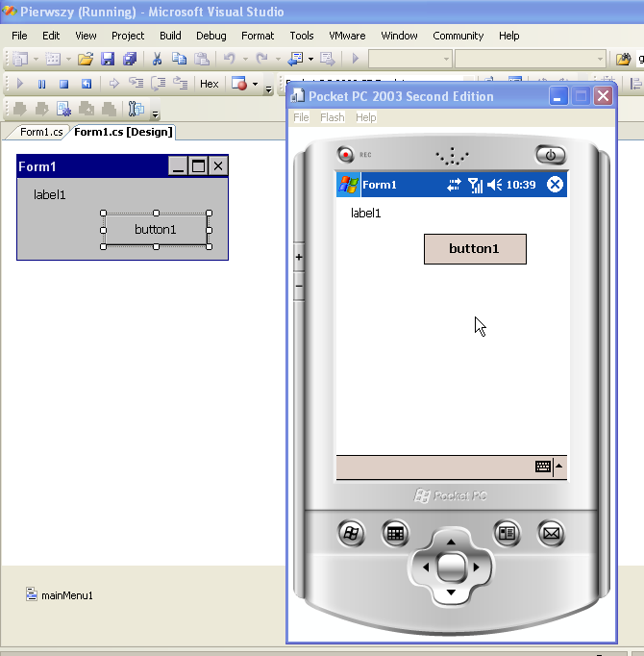Click the Undo arrow icon

pos(229,59)
